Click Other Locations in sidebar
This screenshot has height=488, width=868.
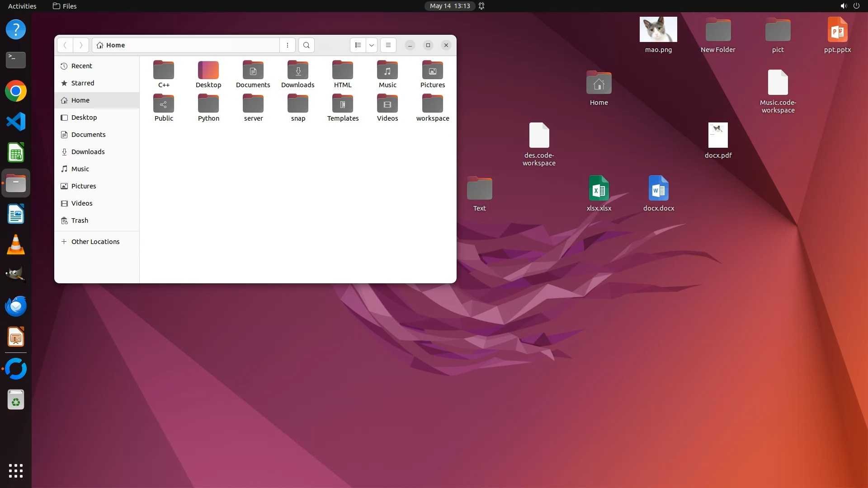point(95,242)
